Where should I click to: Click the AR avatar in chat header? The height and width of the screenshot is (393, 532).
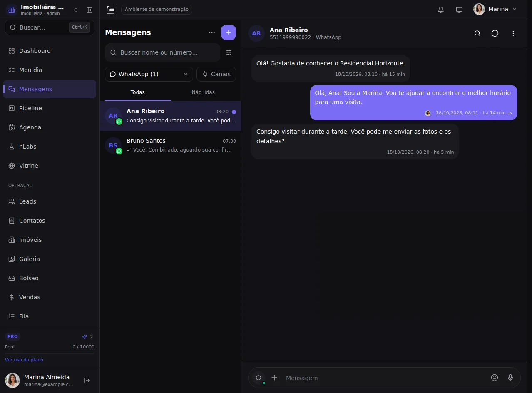pos(256,33)
